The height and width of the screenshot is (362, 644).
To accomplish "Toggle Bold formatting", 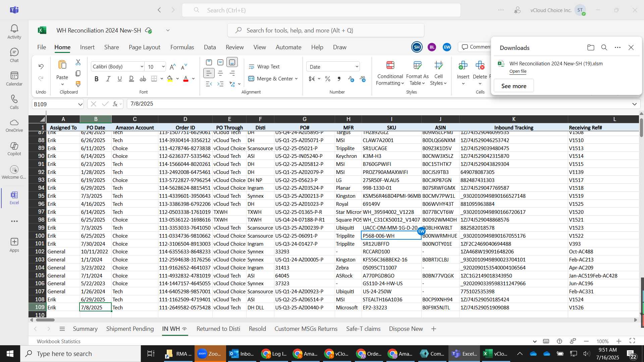I will pos(97,79).
